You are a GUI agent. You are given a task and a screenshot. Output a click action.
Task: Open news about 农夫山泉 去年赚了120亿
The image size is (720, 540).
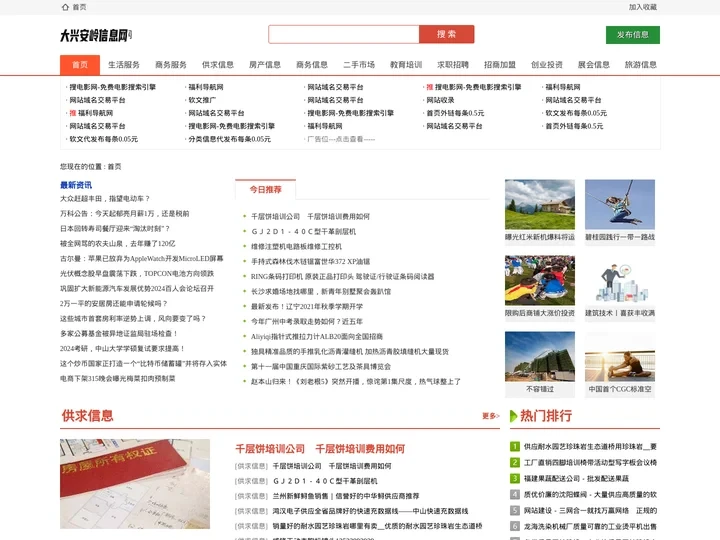(118, 244)
